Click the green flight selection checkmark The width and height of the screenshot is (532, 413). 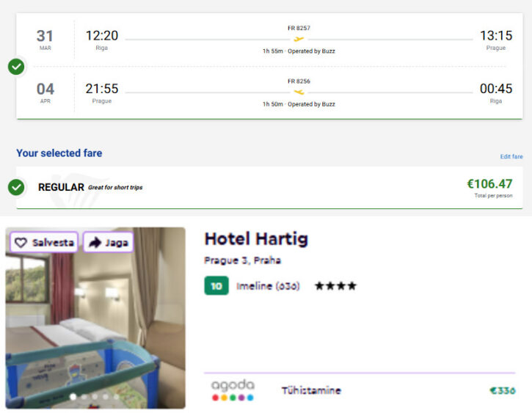click(x=16, y=67)
